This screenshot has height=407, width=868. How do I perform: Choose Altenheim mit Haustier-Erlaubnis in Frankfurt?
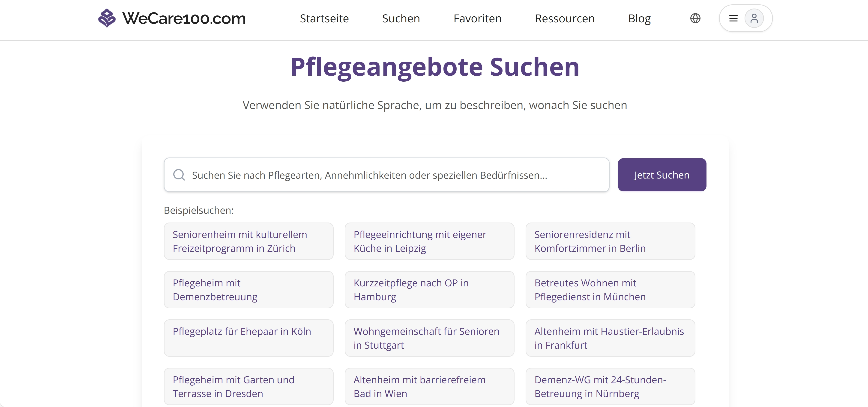(x=610, y=338)
